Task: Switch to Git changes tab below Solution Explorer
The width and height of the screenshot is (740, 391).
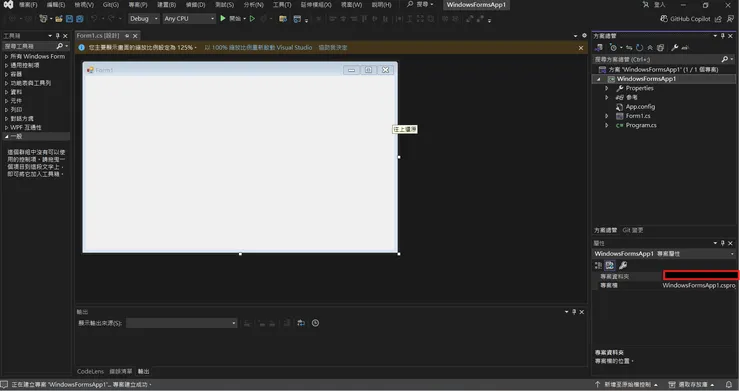Action: click(633, 230)
